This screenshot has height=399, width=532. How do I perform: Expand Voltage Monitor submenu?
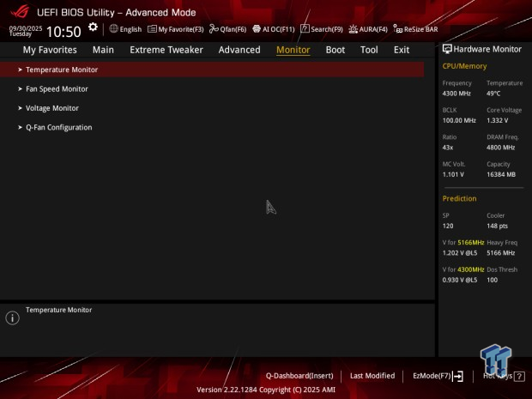point(52,108)
